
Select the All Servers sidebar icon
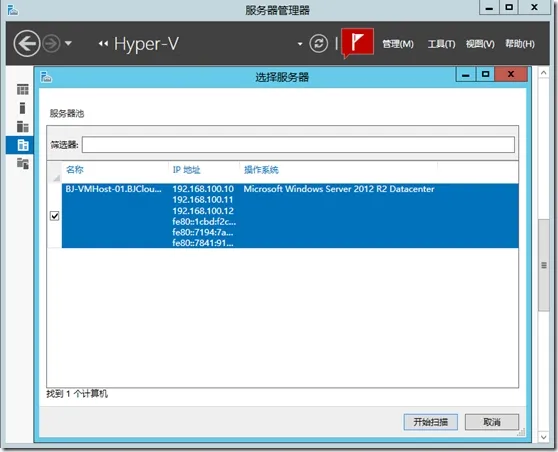coord(22,126)
